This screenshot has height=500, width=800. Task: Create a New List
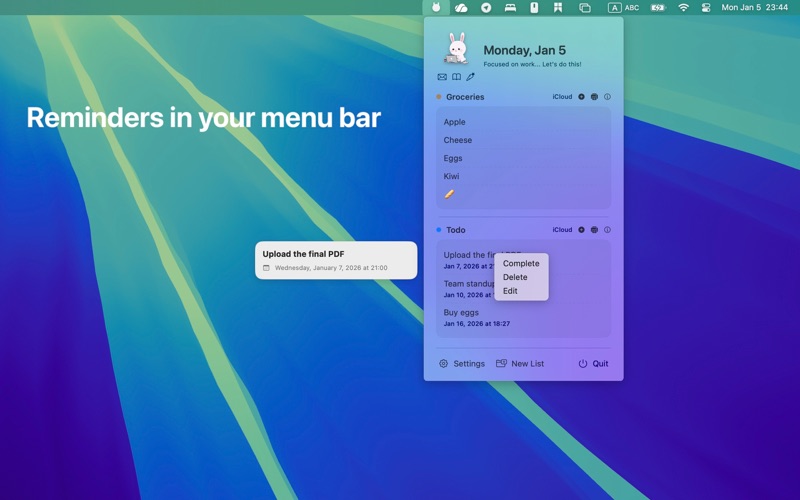[520, 364]
